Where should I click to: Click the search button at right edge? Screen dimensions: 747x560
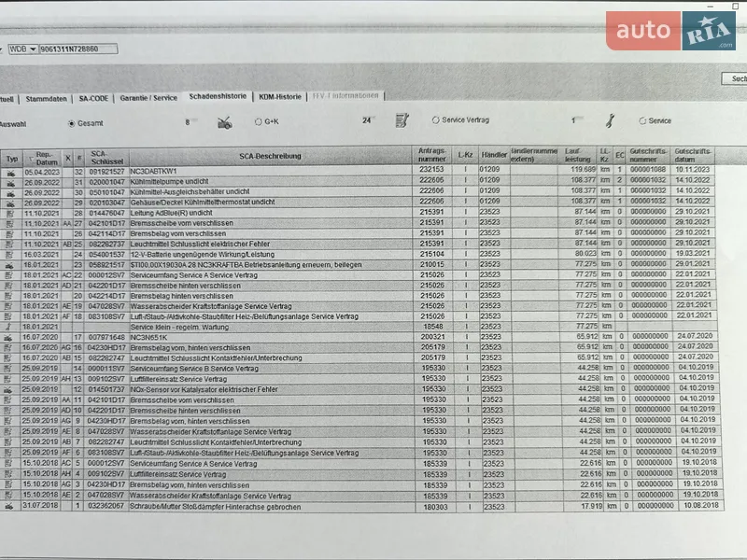pyautogui.click(x=738, y=79)
